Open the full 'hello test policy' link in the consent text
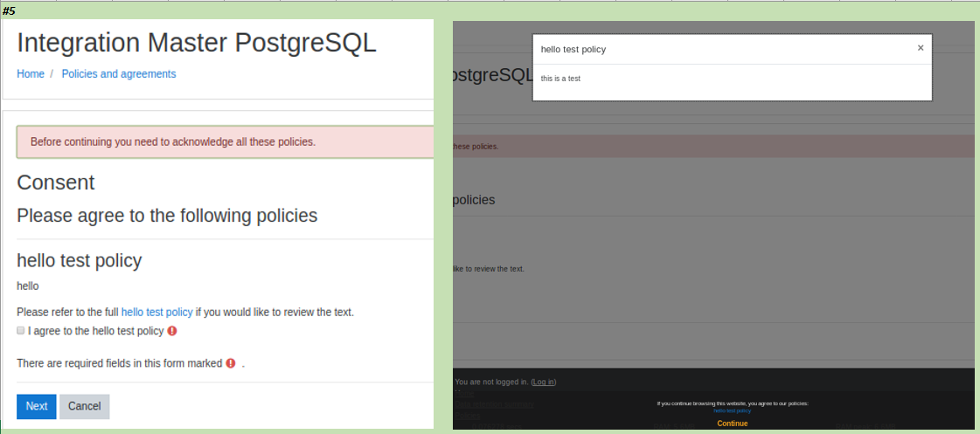Image resolution: width=980 pixels, height=434 pixels. pyautogui.click(x=156, y=312)
